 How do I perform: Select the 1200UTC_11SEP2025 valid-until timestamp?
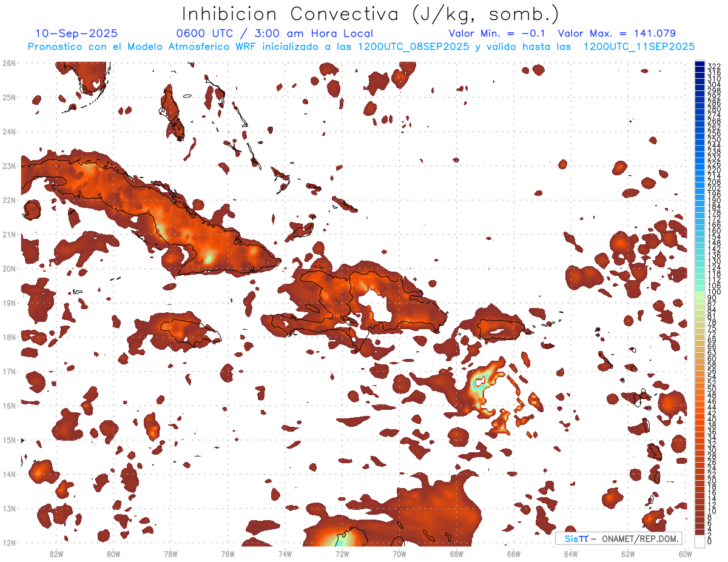[x=639, y=47]
